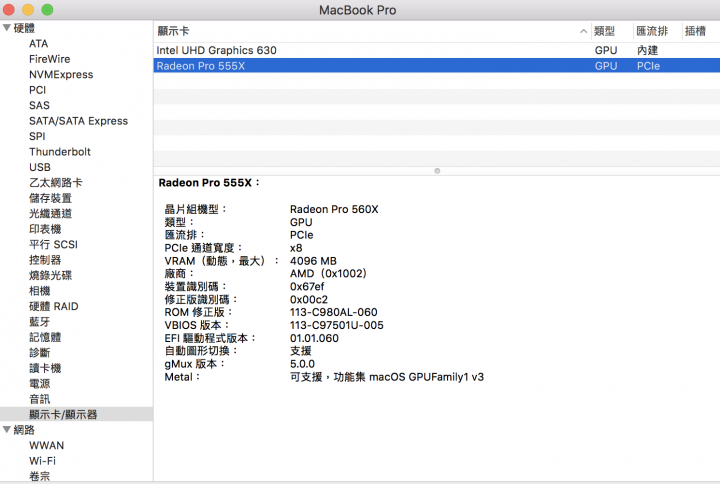
Task: Open the Thunderbolt entry
Action: (60, 152)
